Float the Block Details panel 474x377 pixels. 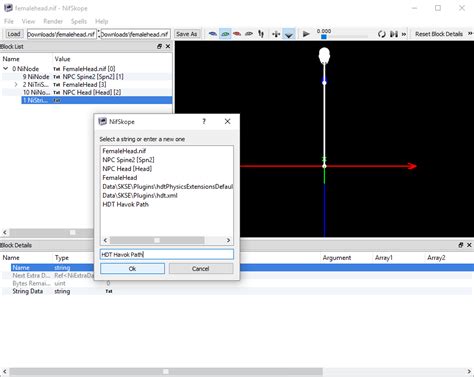461,245
